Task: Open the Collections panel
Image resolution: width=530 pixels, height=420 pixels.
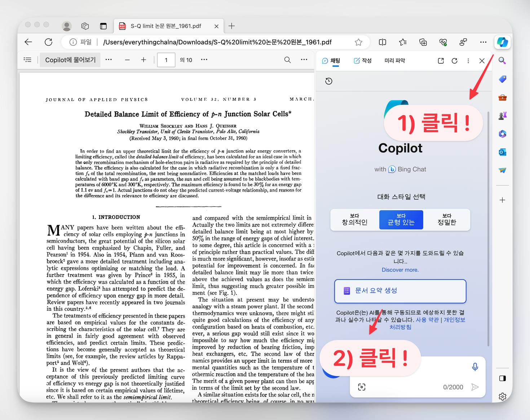Action: pyautogui.click(x=423, y=42)
